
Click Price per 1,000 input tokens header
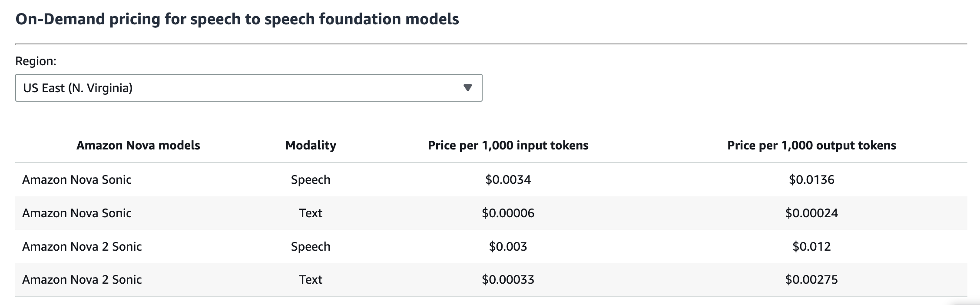pyautogui.click(x=508, y=145)
